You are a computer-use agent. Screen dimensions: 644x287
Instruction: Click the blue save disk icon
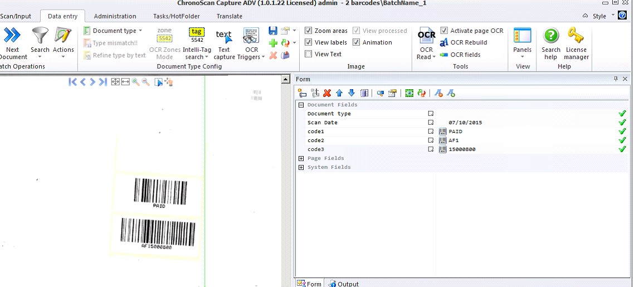click(272, 31)
